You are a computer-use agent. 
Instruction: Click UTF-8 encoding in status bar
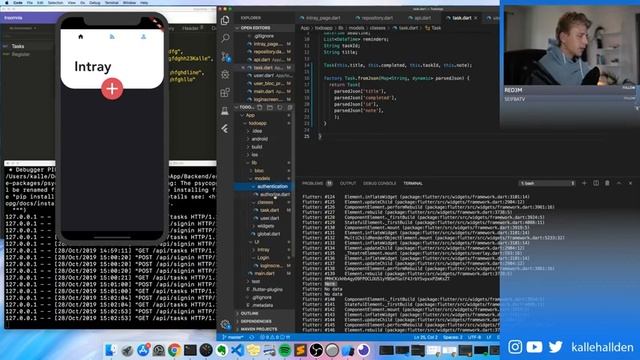[x=474, y=338]
